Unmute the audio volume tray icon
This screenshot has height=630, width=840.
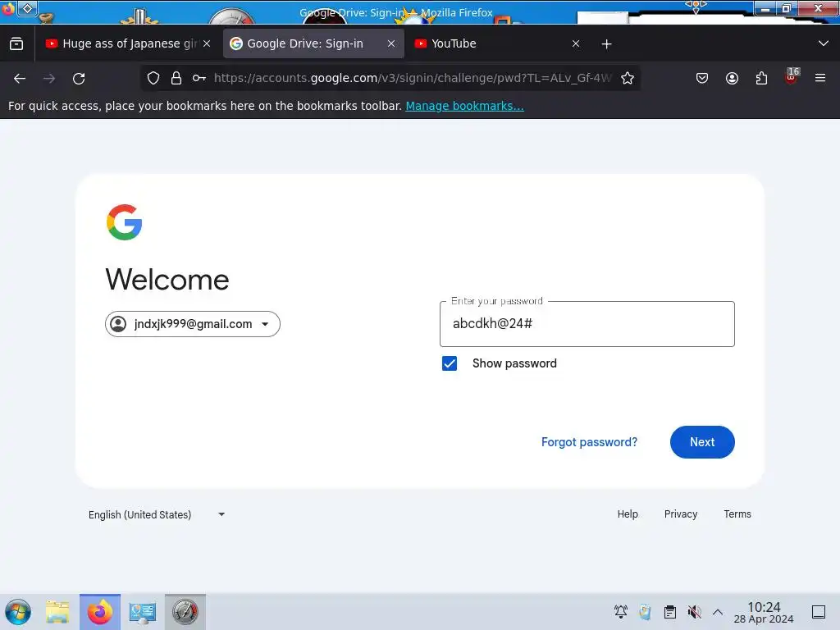[694, 612]
